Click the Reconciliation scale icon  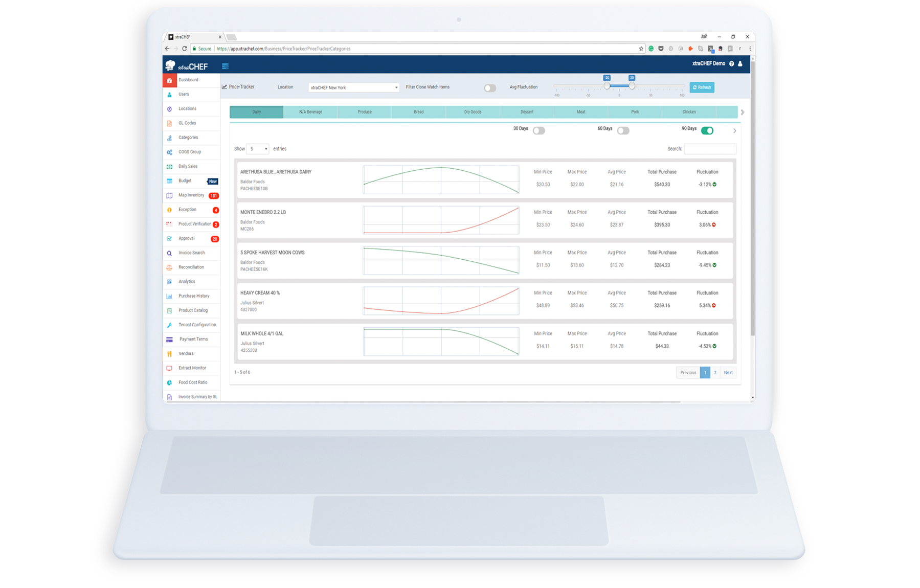(170, 267)
